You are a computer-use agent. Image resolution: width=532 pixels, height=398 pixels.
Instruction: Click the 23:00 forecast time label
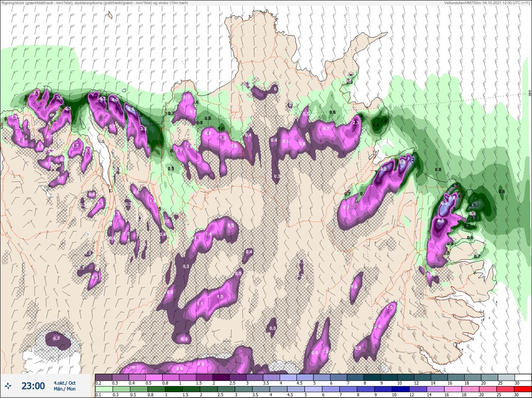tap(33, 386)
